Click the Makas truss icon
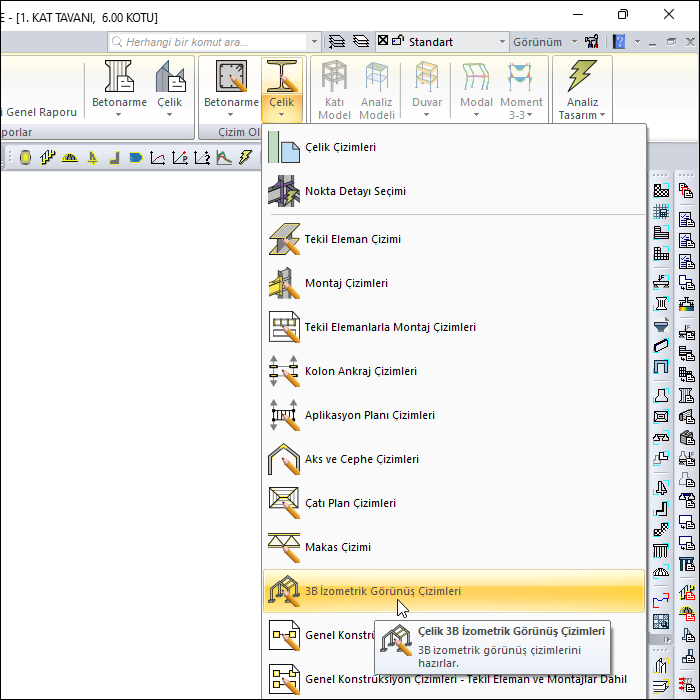 point(284,547)
